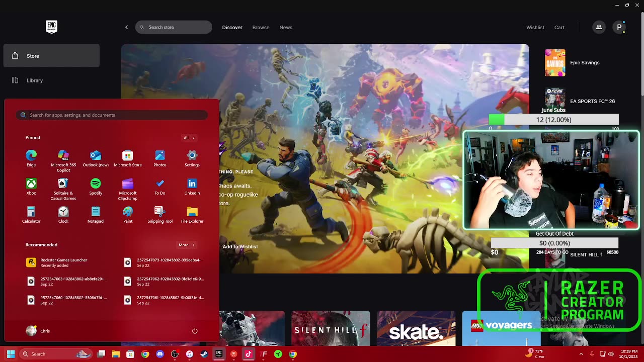The image size is (644, 362).
Task: Open the 72°F Clear weather widget
Action: point(535,353)
